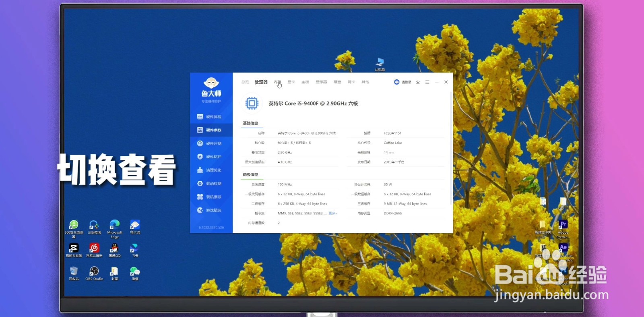Open 游戏精选 sidebar item

coord(211,210)
